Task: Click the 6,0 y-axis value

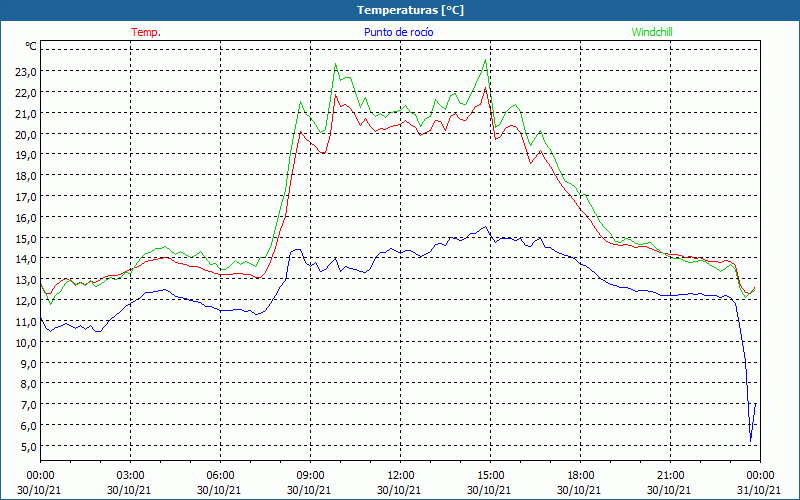Action: click(29, 426)
